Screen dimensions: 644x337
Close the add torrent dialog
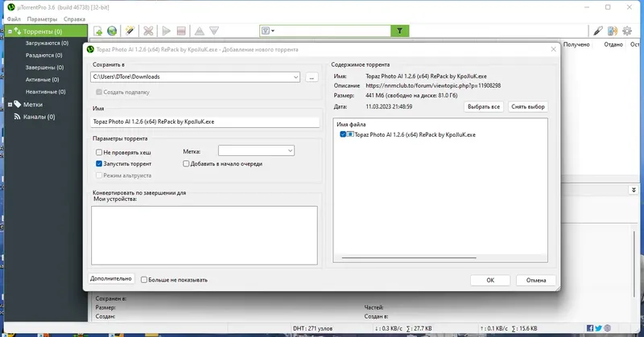(553, 49)
